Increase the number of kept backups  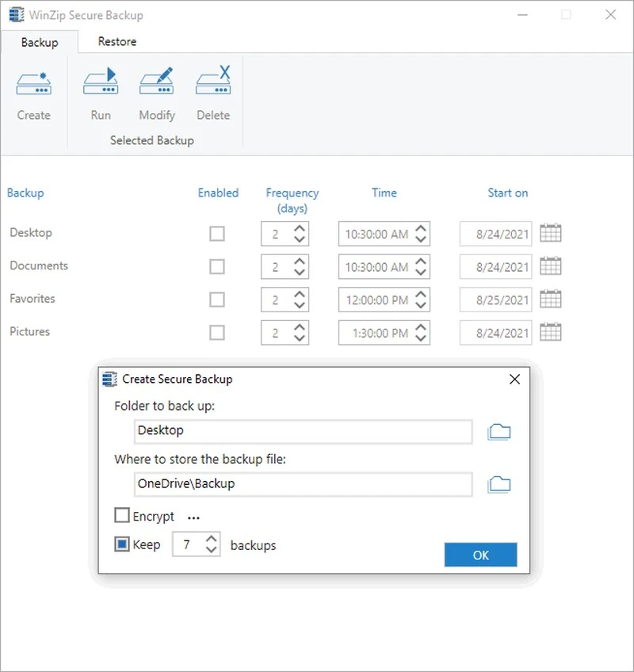coord(211,540)
